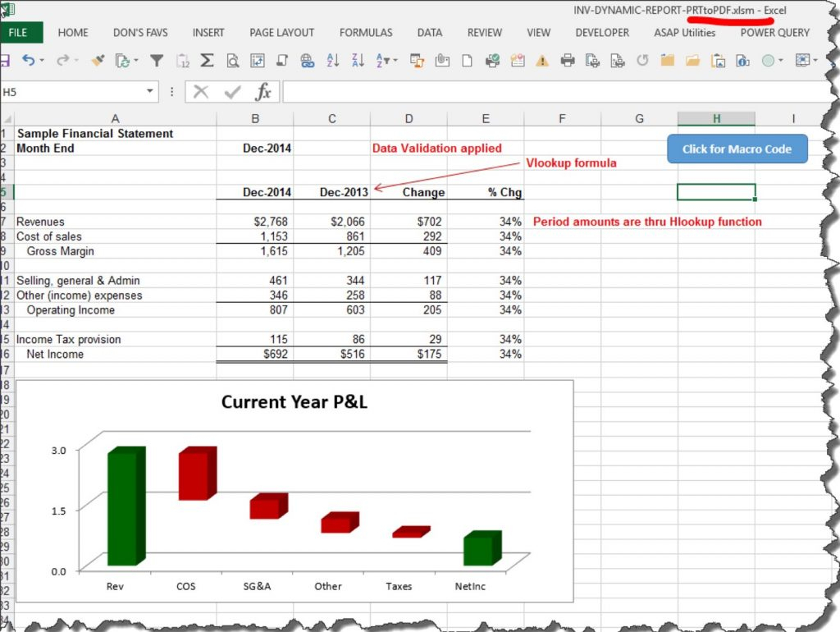The image size is (840, 632).
Task: Sort ascending with the A-to-Z icon
Action: (x=333, y=60)
